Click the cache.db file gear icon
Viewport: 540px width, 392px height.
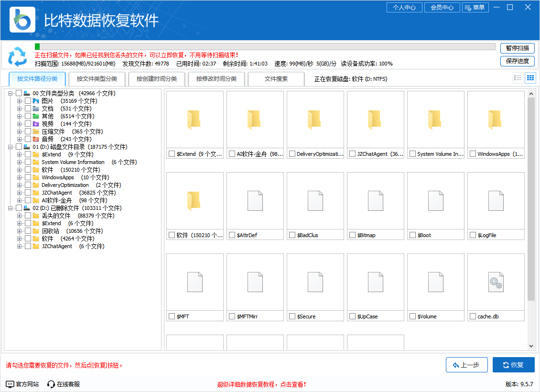click(x=496, y=282)
